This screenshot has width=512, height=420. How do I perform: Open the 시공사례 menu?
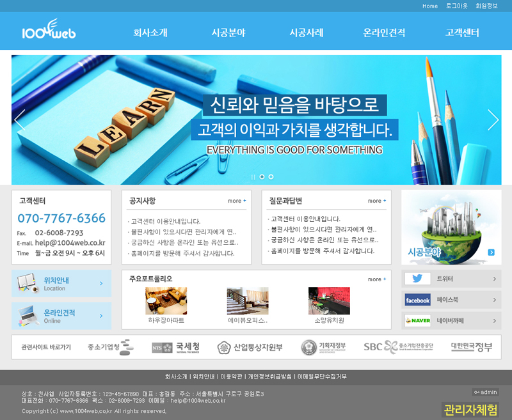[x=306, y=33]
